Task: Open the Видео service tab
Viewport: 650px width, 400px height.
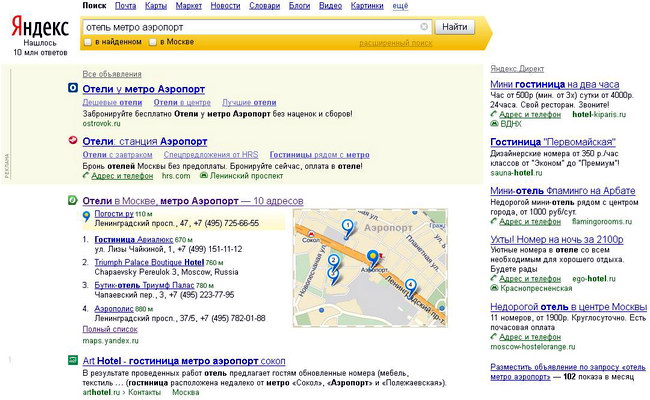Action: [x=330, y=6]
